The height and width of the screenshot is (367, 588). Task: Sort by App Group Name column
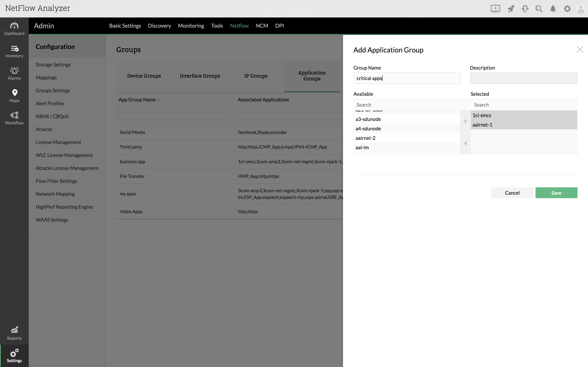[x=137, y=100]
